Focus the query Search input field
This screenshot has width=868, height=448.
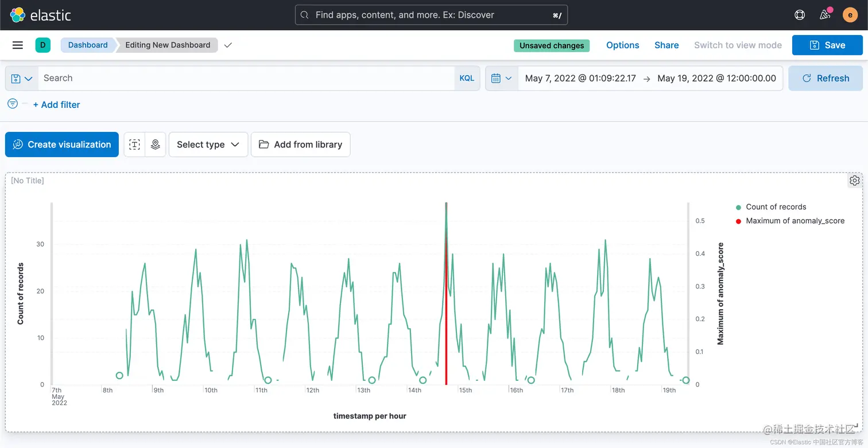click(246, 78)
